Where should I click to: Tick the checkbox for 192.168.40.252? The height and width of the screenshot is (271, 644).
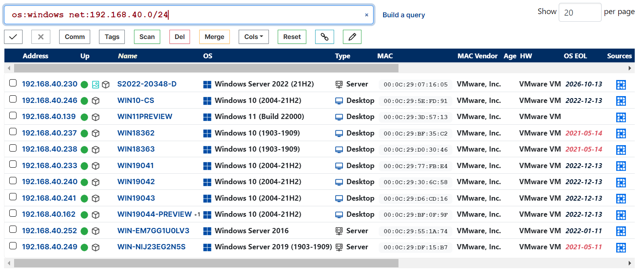click(13, 229)
